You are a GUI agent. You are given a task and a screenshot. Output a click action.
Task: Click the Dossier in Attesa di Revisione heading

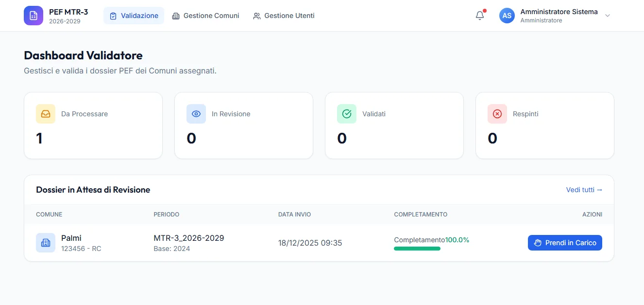coord(93,190)
